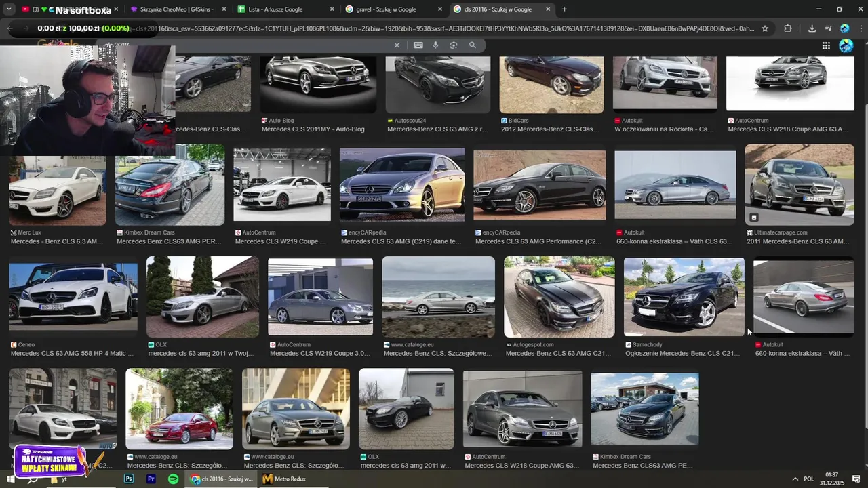
Task: Show hidden system tray icons chevron
Action: click(794, 479)
